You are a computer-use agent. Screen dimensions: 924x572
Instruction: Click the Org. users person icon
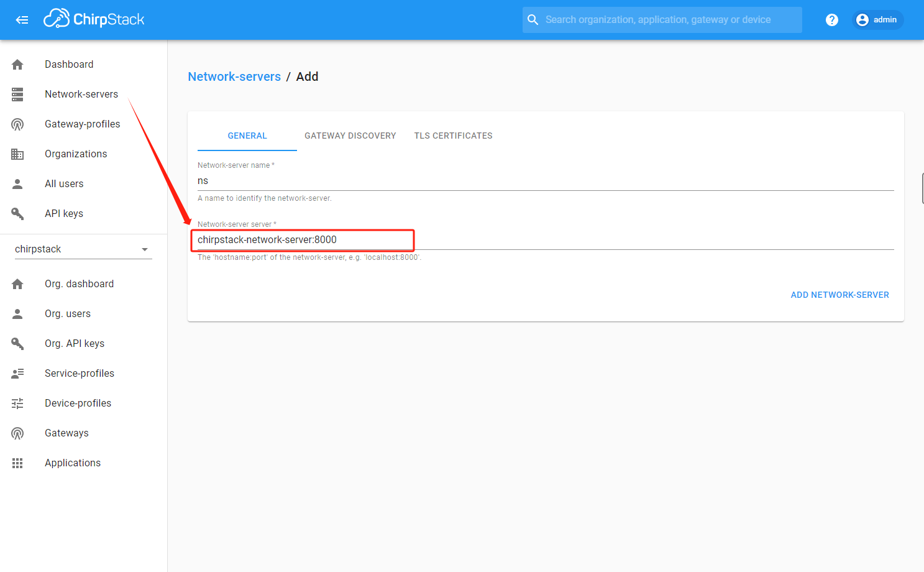17,314
